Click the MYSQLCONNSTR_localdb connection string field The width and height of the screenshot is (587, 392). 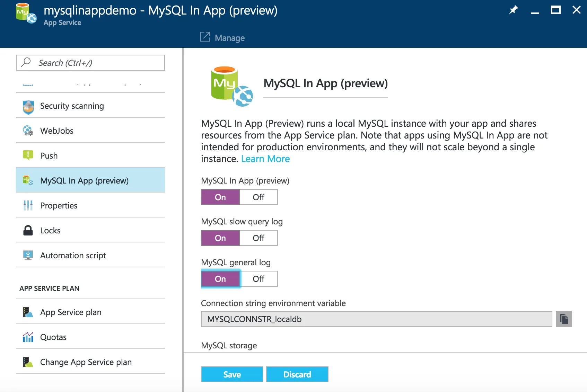(x=377, y=319)
